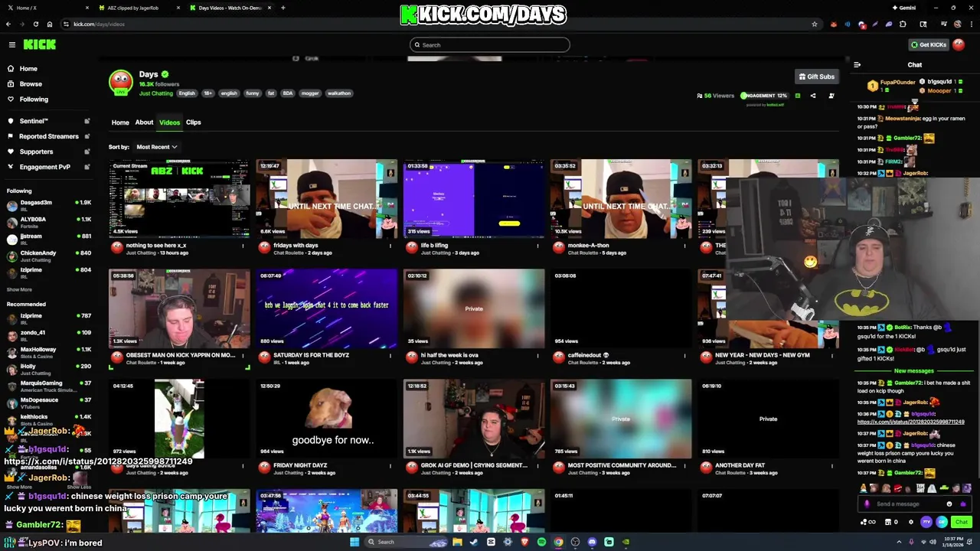
Task: Click the browser address bar URL
Action: [x=99, y=24]
